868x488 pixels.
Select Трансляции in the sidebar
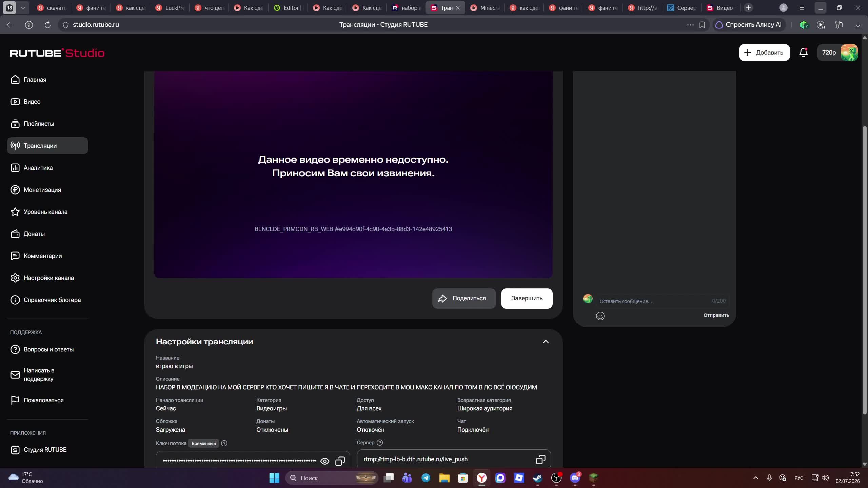[x=47, y=146]
